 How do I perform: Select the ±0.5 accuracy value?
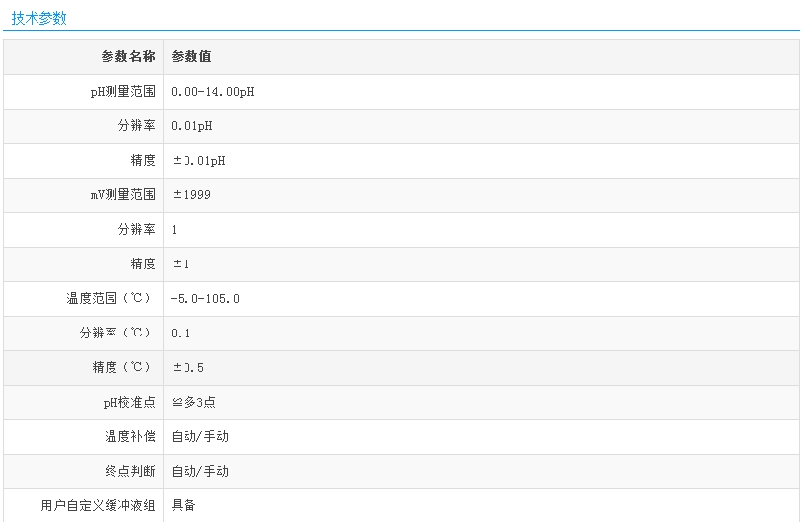(187, 368)
